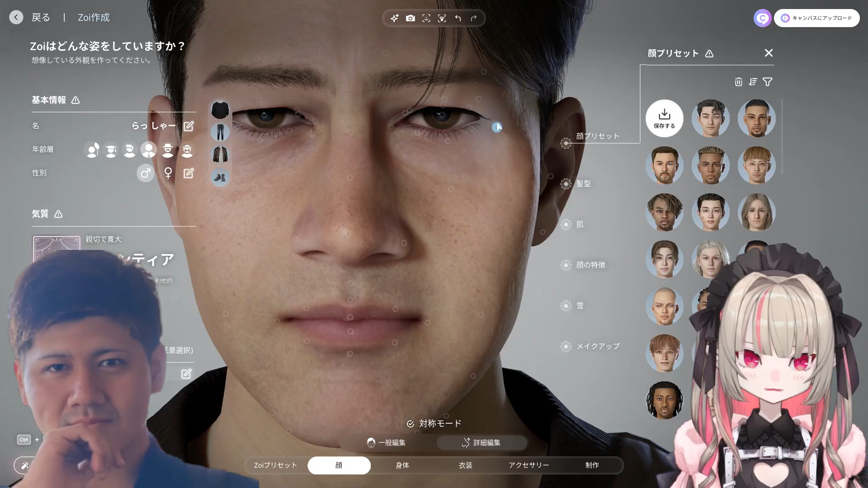Image resolution: width=868 pixels, height=488 pixels.
Task: Switch to 一般編集 mode
Action: click(x=387, y=443)
